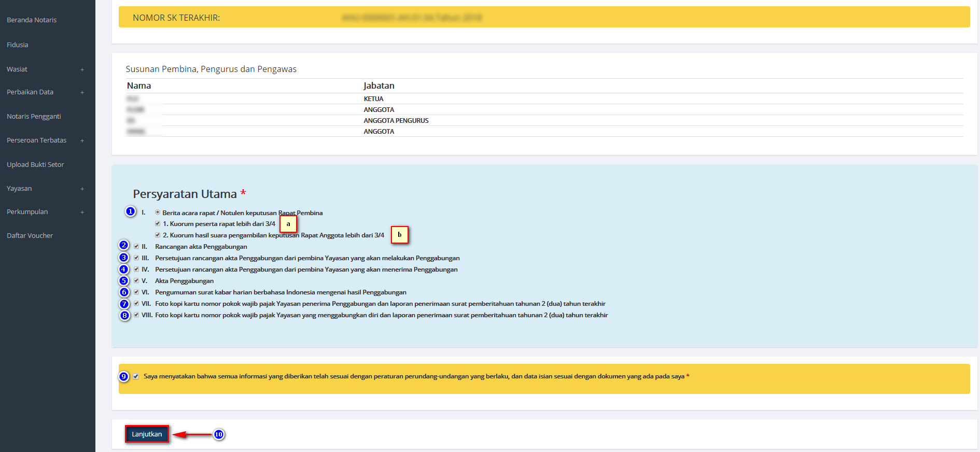Toggle the Saya menyatakan declaration checkbox
This screenshot has width=980, height=452.
[136, 376]
